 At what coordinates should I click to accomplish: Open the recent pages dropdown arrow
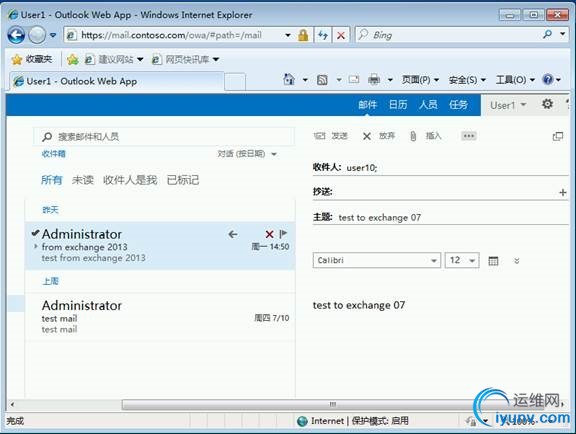pos(53,35)
